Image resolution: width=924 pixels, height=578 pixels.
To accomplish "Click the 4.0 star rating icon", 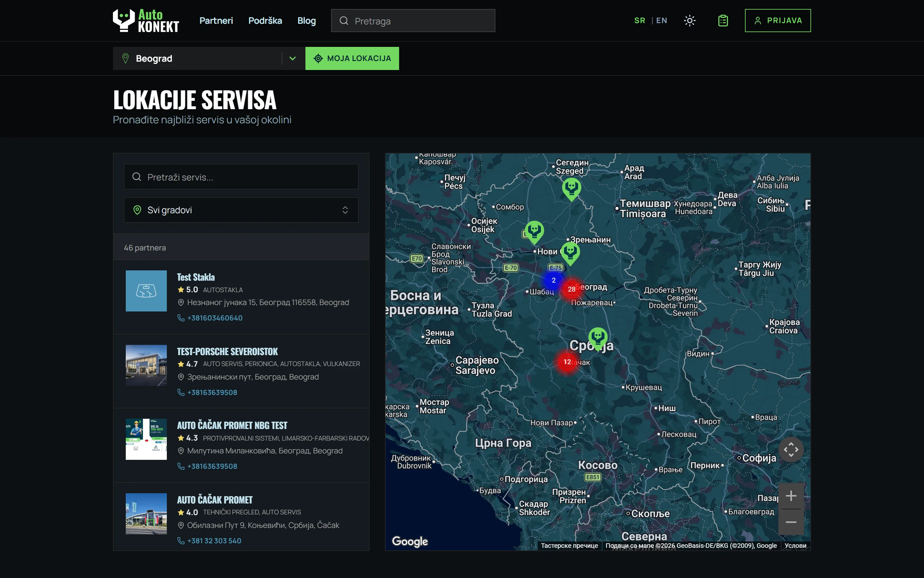I will pos(181,512).
